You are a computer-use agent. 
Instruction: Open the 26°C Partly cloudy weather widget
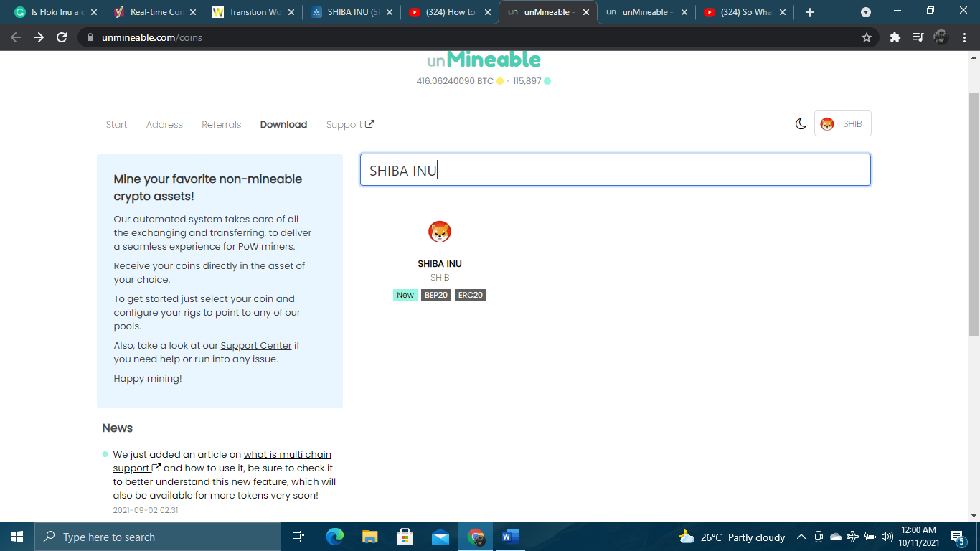732,537
